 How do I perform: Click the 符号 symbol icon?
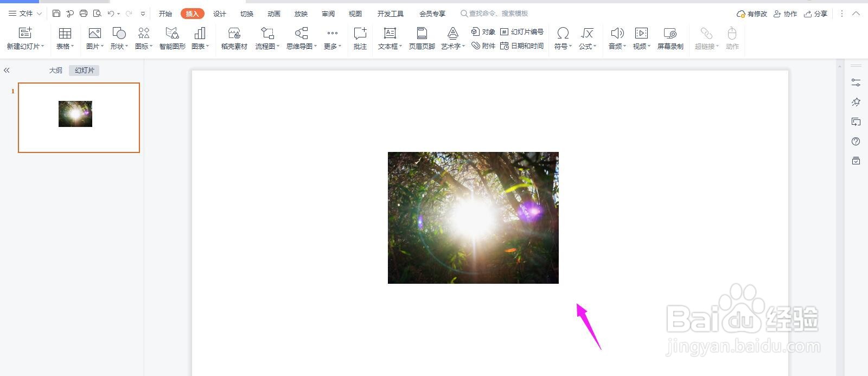(x=563, y=33)
